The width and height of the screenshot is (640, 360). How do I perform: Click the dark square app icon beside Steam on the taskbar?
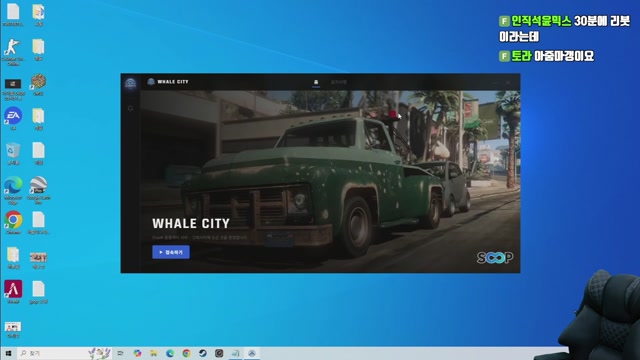(x=219, y=353)
